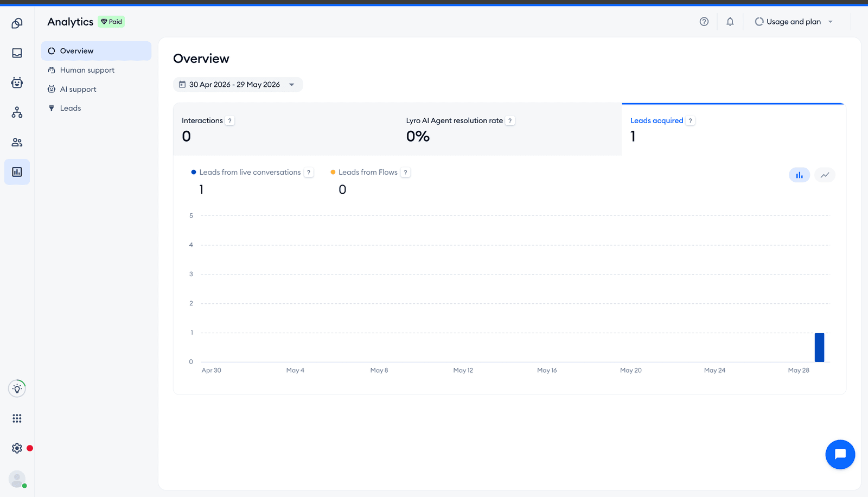Open the live chat widget bubble

pos(840,455)
